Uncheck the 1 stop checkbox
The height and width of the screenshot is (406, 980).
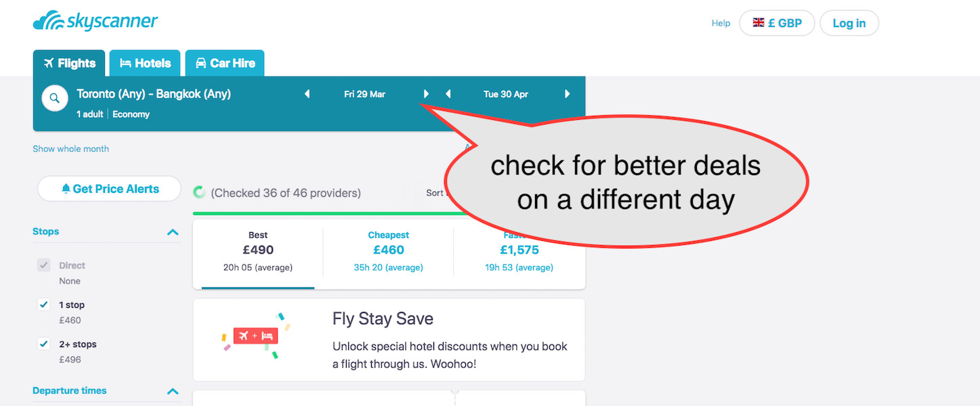pyautogui.click(x=44, y=305)
